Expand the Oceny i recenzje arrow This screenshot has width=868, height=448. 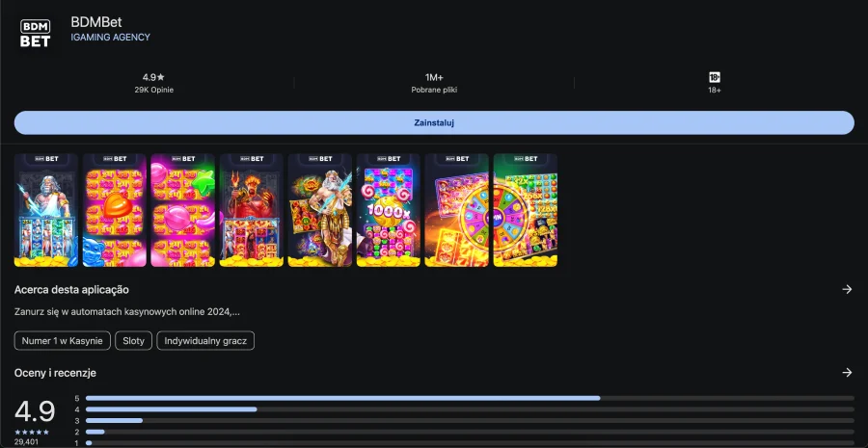847,373
